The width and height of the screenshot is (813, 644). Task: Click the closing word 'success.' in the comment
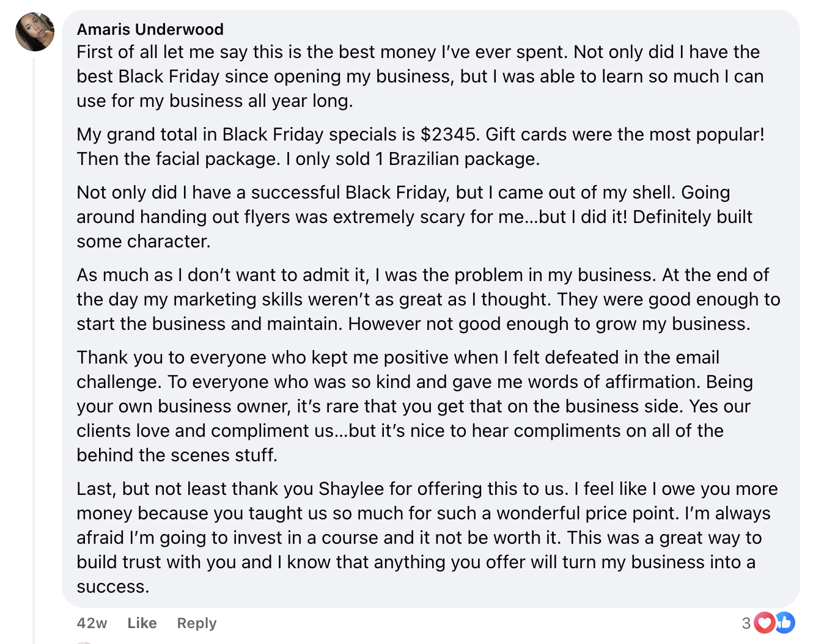113,587
